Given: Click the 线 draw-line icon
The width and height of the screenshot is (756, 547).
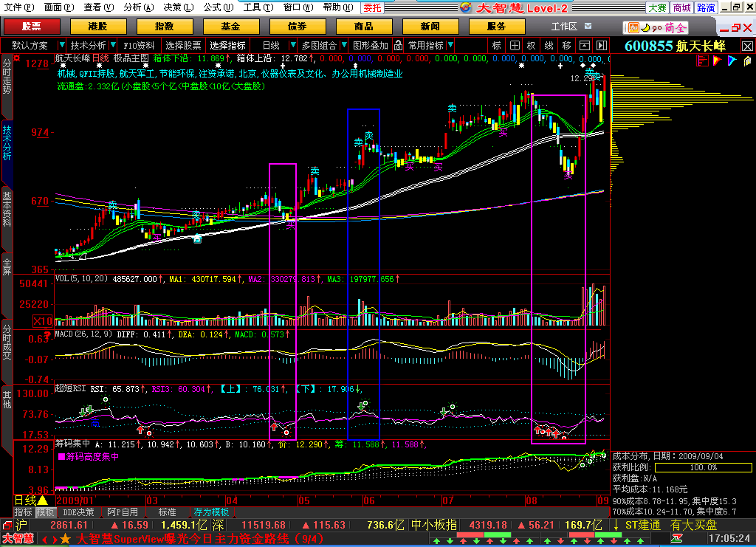Looking at the screenshot, I should (x=549, y=46).
